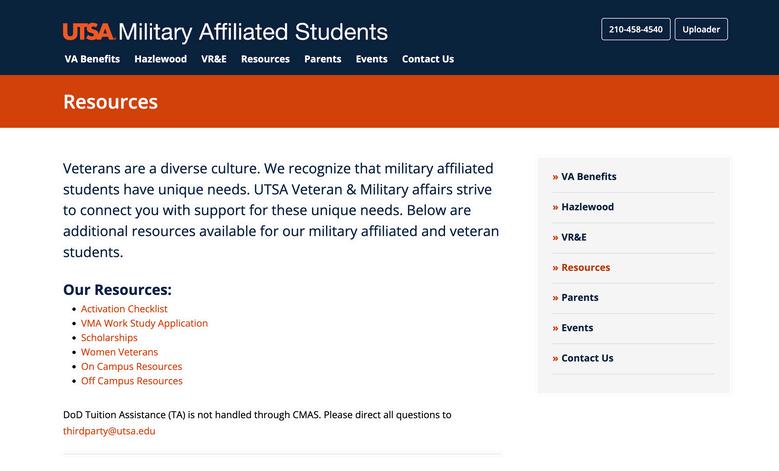Follow the Scholarships link
This screenshot has width=779, height=471.
pyautogui.click(x=109, y=338)
